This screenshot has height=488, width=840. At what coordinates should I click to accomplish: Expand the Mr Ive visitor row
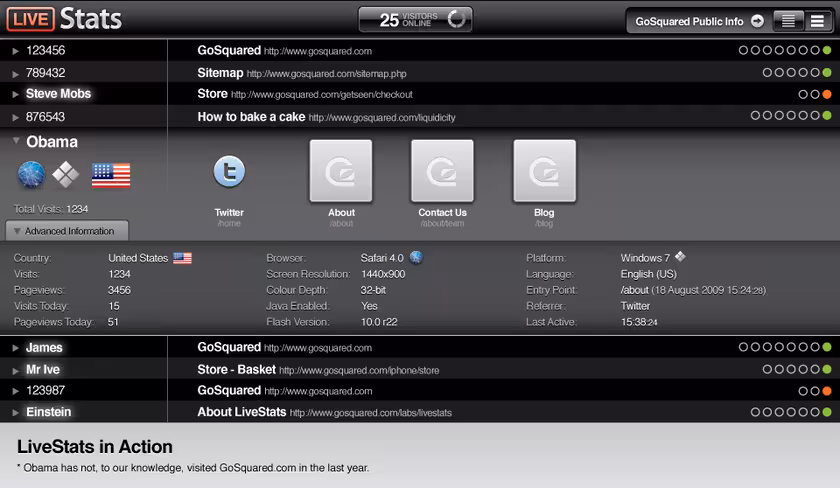[x=16, y=371]
